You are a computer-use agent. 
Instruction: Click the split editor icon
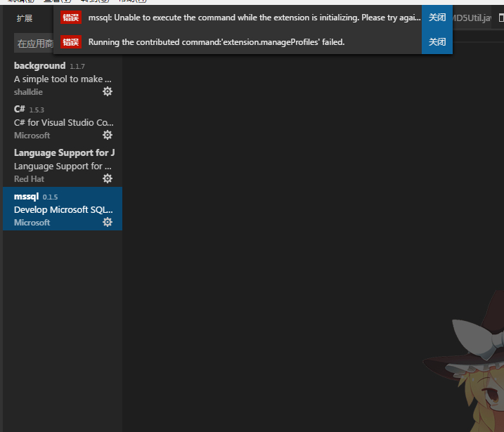click(x=501, y=18)
